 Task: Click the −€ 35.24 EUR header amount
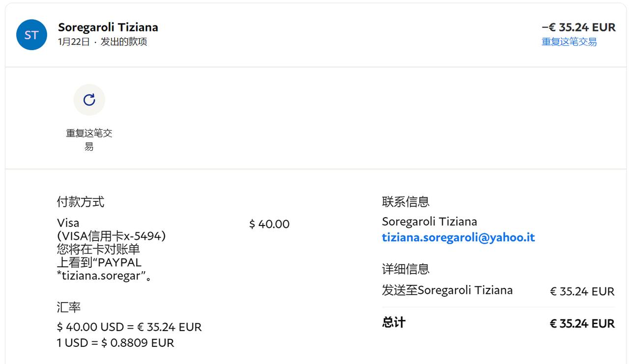coord(578,27)
